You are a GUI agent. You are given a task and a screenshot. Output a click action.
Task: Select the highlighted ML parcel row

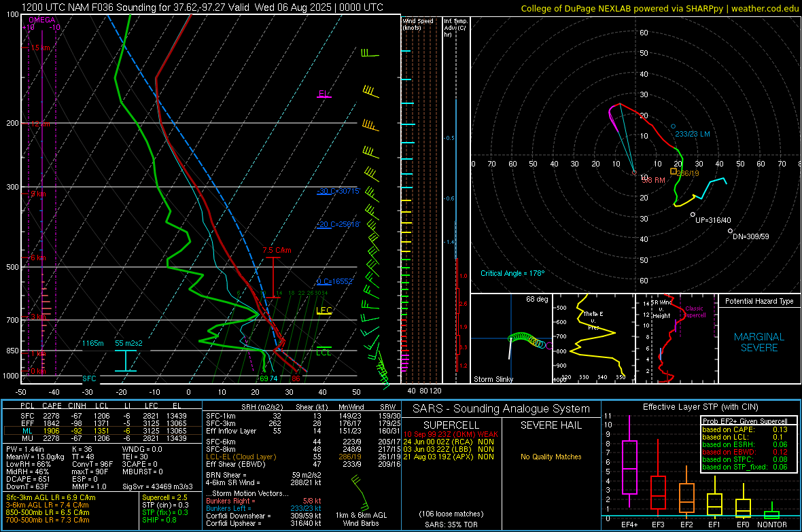click(103, 431)
